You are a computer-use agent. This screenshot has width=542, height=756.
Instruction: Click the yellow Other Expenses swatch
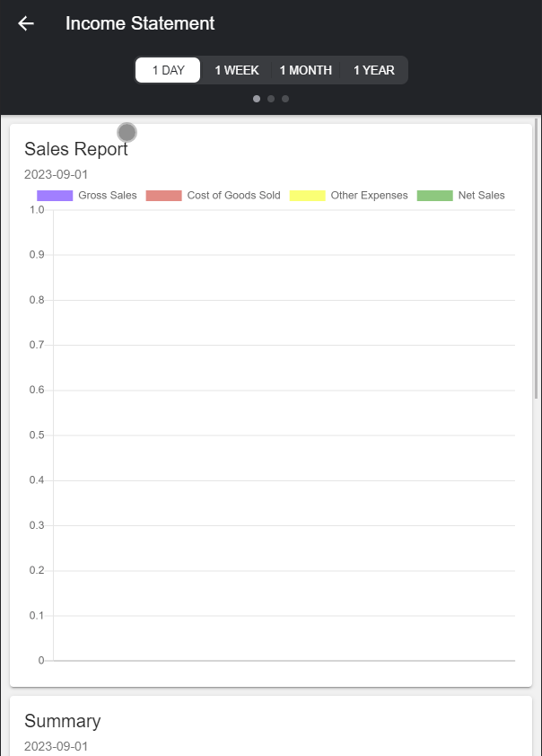(x=307, y=196)
